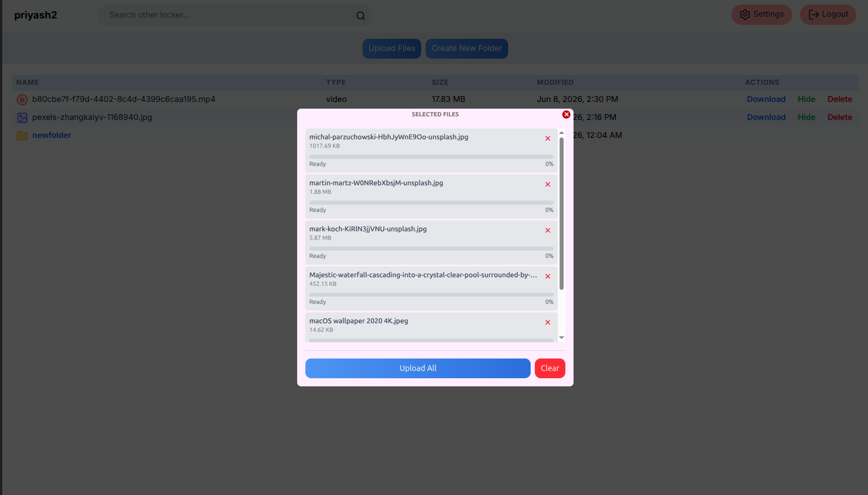The image size is (868, 495).
Task: Delete the pexels-zhangkaiyv jpg file
Action: [840, 117]
